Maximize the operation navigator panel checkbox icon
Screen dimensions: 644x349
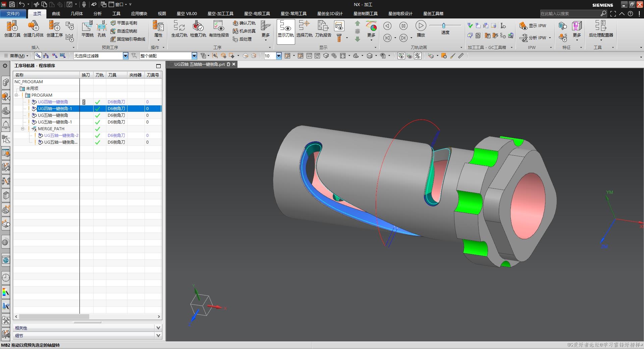click(x=159, y=66)
